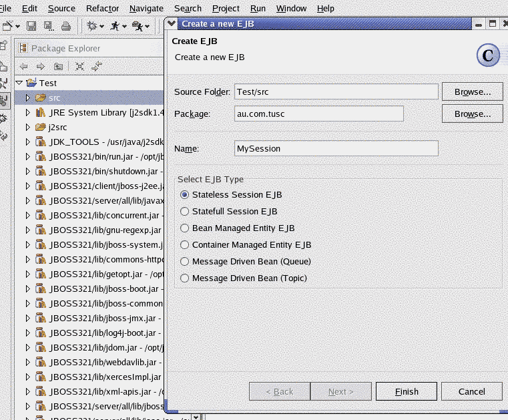Choose Statefull Session EJB radio button
Image resolution: width=508 pixels, height=420 pixels.
(x=185, y=212)
